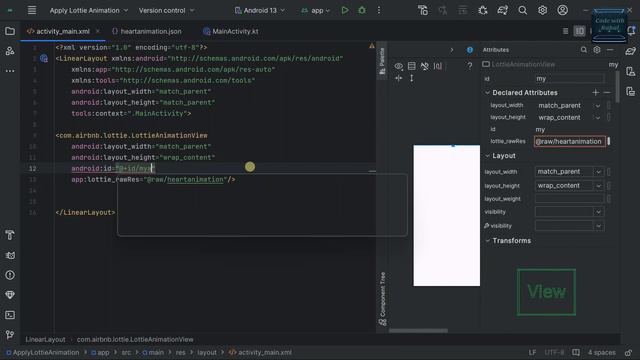The image size is (640, 360).
Task: Open Gradle tool window from right sidebar
Action: (631, 51)
